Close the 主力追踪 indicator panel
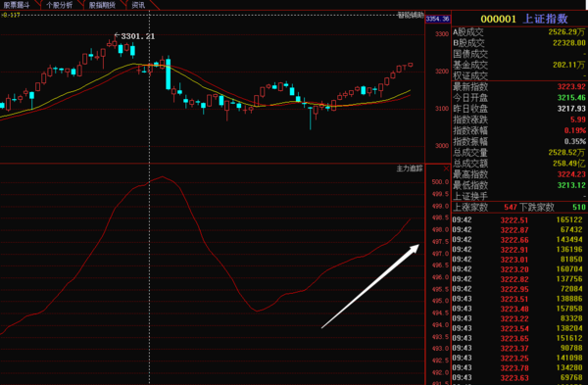 tap(446, 168)
